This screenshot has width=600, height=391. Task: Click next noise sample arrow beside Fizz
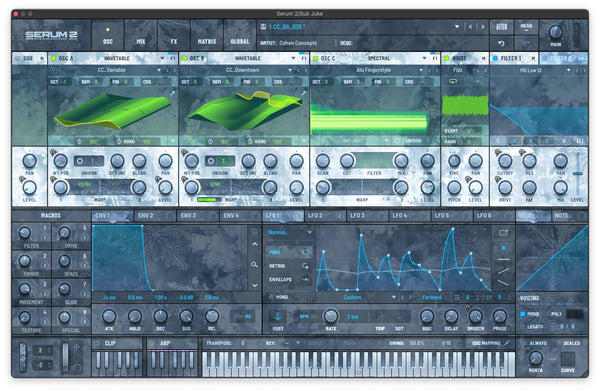coord(485,70)
